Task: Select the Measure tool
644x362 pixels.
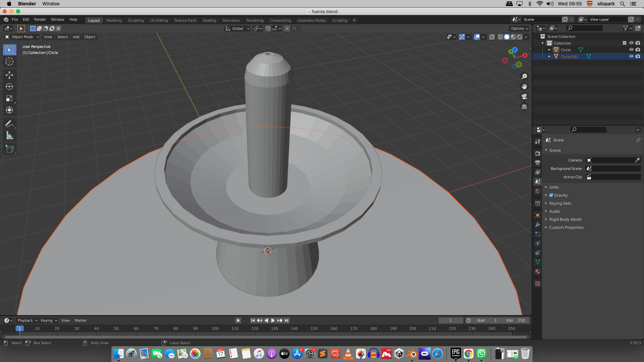Action: pos(9,136)
